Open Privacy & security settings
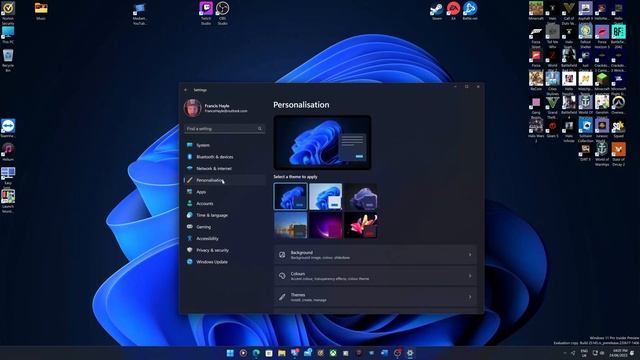 [224, 250]
